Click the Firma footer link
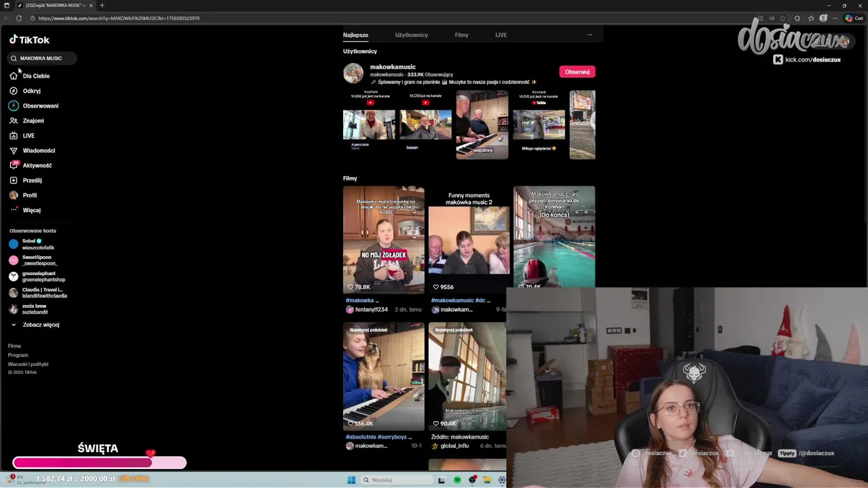868x488 pixels. (14, 346)
